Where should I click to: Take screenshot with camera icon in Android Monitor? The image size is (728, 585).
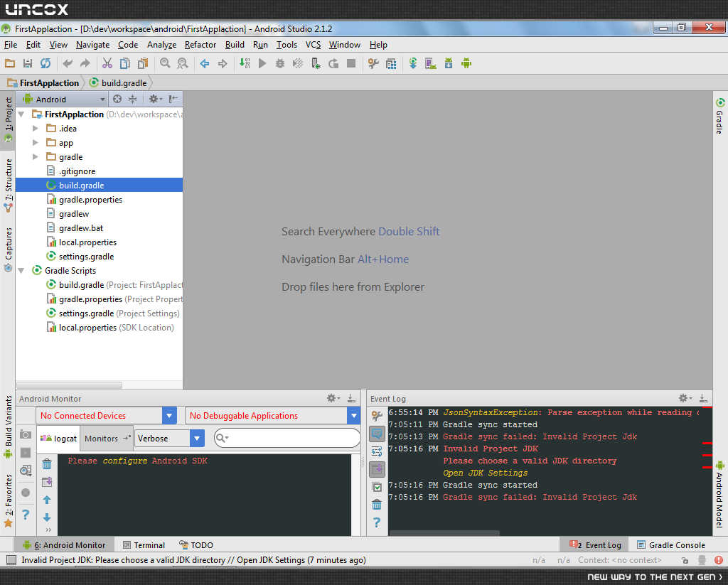26,434
